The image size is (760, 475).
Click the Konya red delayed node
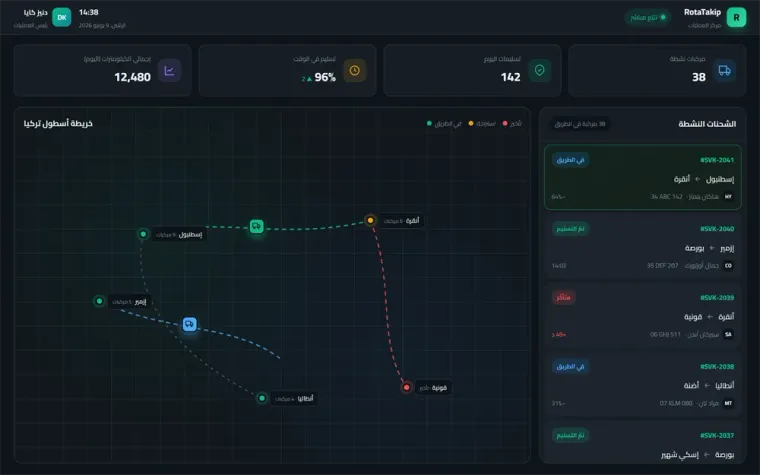click(x=407, y=387)
